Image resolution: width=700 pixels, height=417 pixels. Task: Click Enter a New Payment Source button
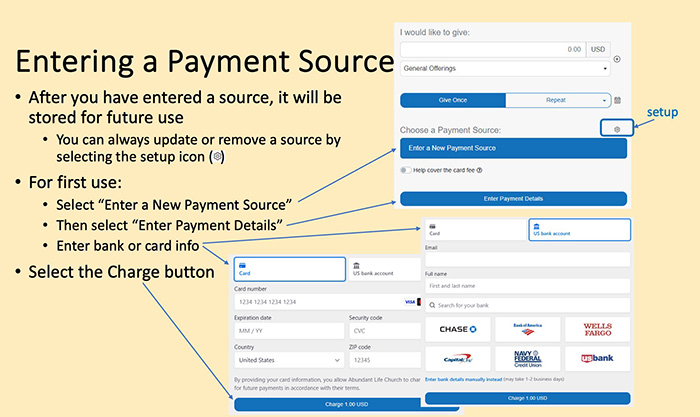[513, 149]
